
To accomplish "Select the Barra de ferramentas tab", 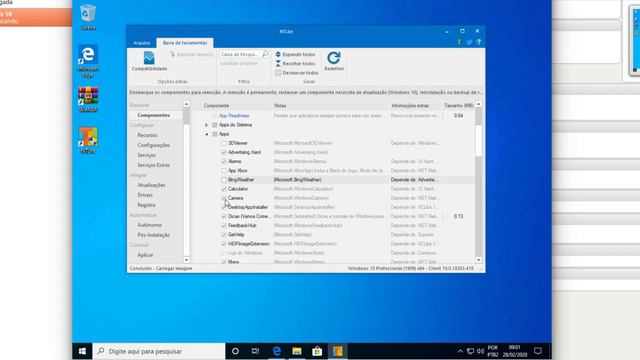I will tap(185, 43).
